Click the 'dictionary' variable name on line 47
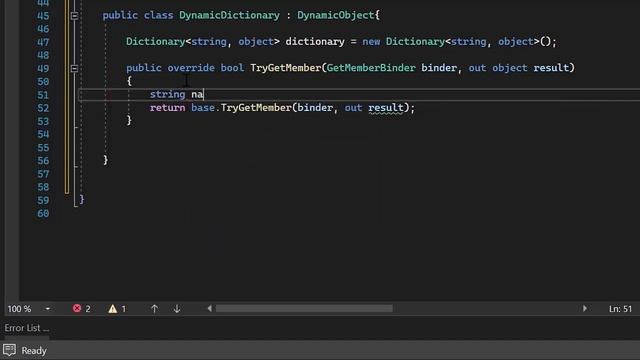Viewport: 640px width, 360px height. [315, 42]
